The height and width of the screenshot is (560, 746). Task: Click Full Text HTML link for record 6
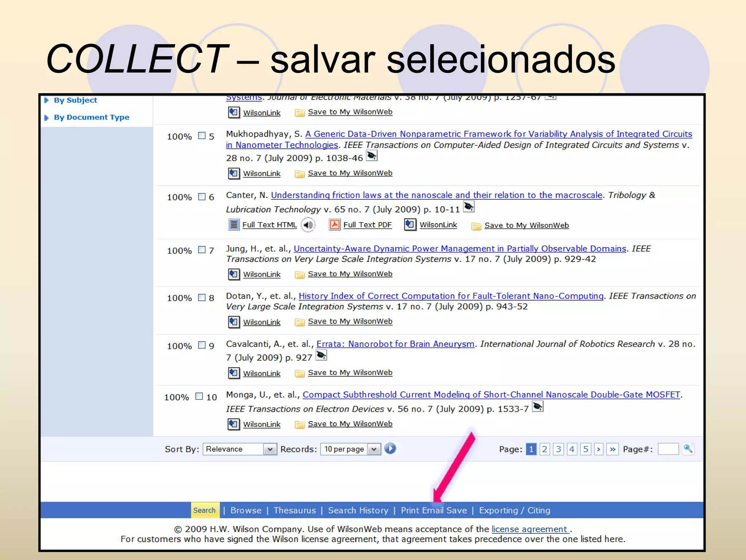point(270,225)
